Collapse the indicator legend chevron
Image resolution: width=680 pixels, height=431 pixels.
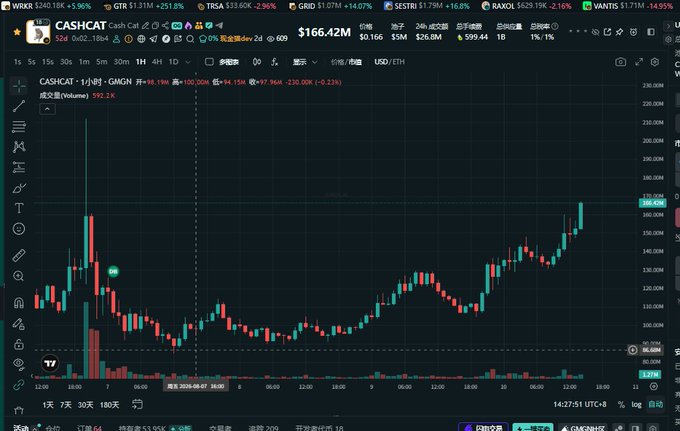click(47, 109)
